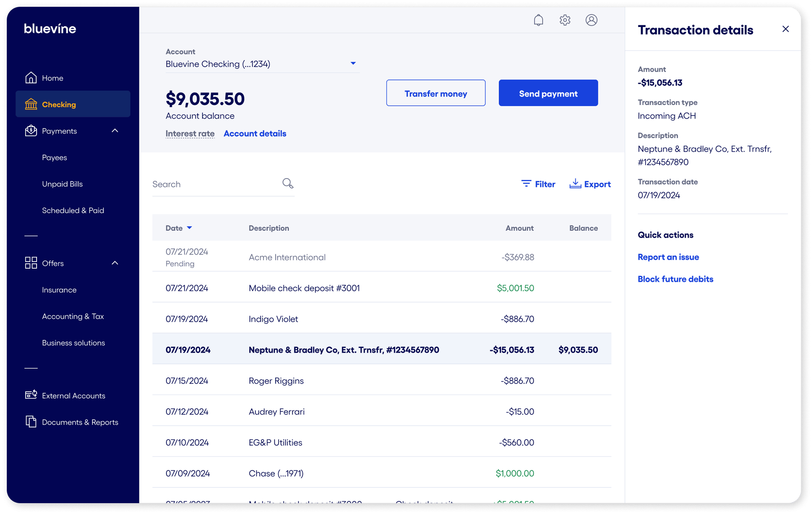Screen dimensions: 812x514
Task: Click the Send payment button
Action: click(548, 93)
